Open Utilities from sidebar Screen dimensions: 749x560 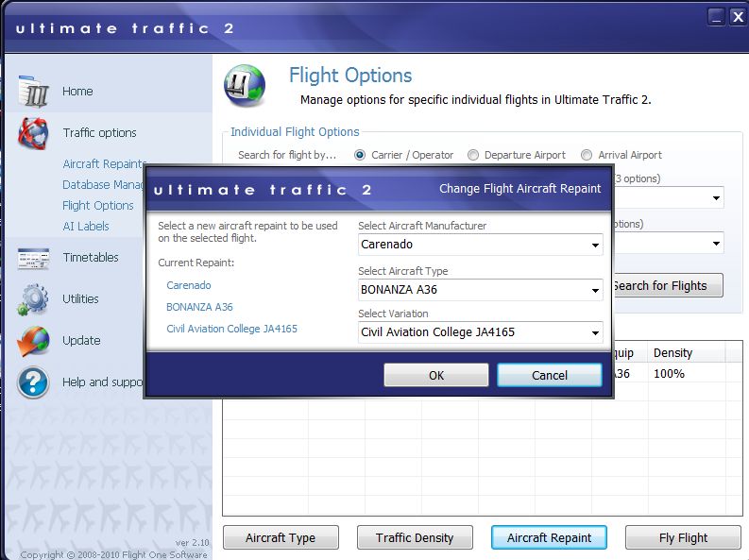[80, 298]
